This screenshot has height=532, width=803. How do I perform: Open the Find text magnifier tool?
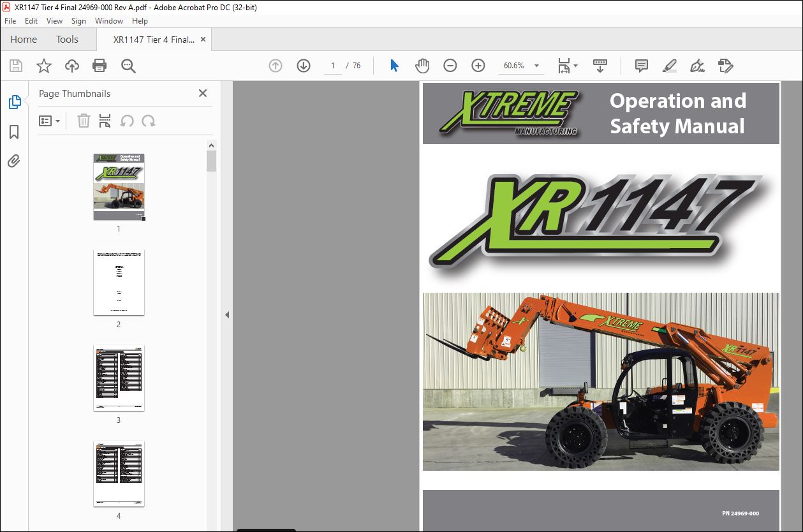(128, 66)
